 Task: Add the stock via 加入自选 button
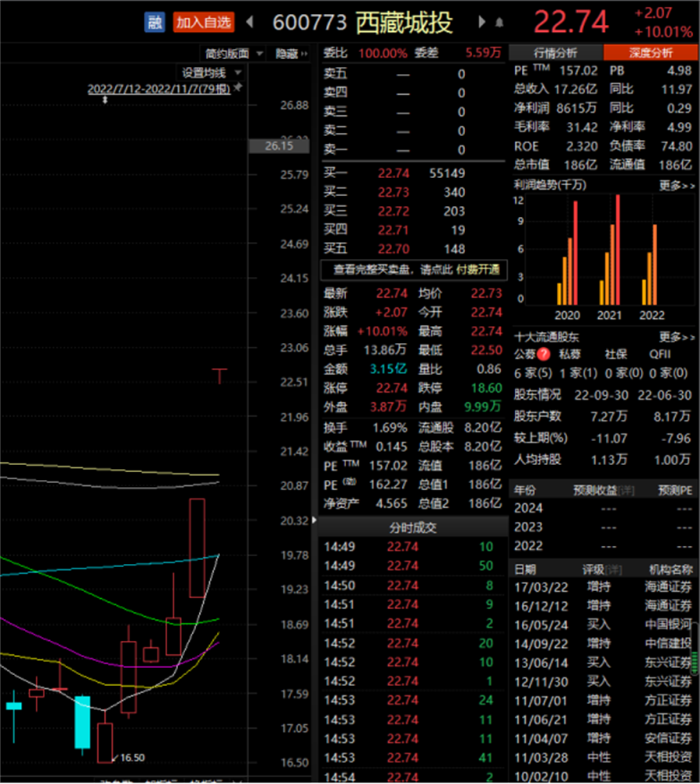pos(204,22)
